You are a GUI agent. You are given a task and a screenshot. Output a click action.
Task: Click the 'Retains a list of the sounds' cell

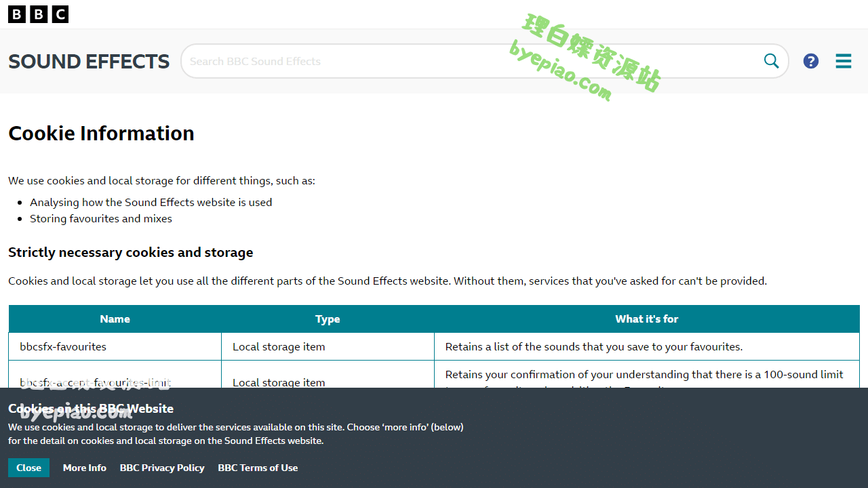pos(647,346)
